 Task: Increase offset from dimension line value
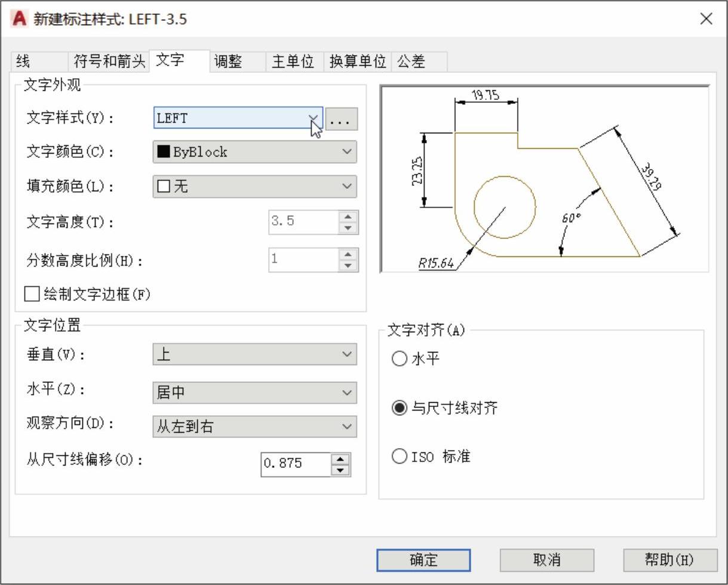pos(340,459)
